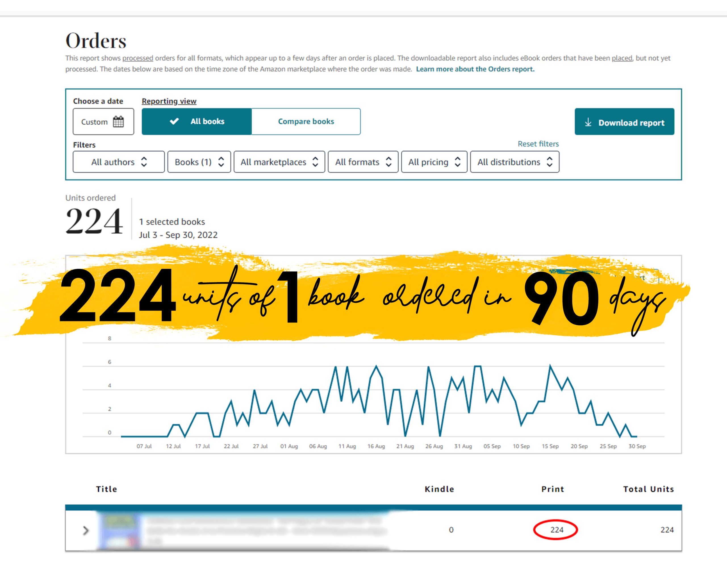Click the Total Units column header
The image size is (727, 588).
click(648, 489)
